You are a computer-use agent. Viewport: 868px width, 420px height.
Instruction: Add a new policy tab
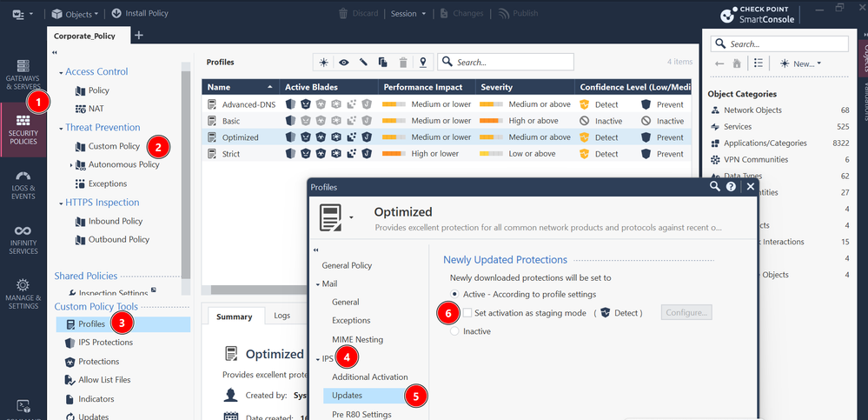[139, 36]
